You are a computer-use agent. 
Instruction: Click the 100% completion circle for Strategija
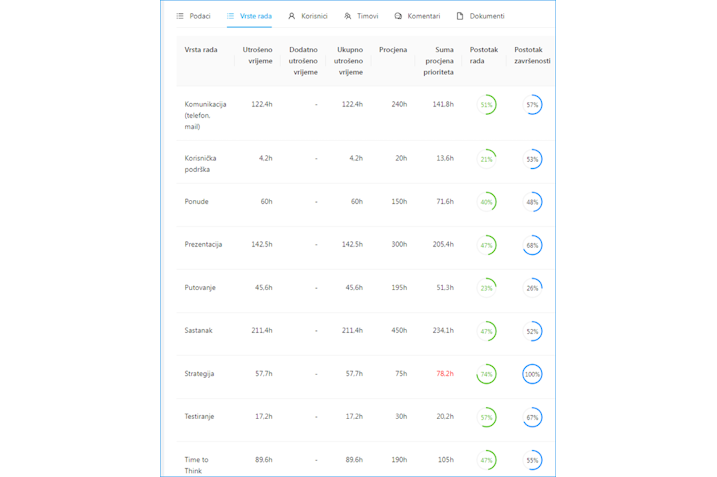pos(532,374)
